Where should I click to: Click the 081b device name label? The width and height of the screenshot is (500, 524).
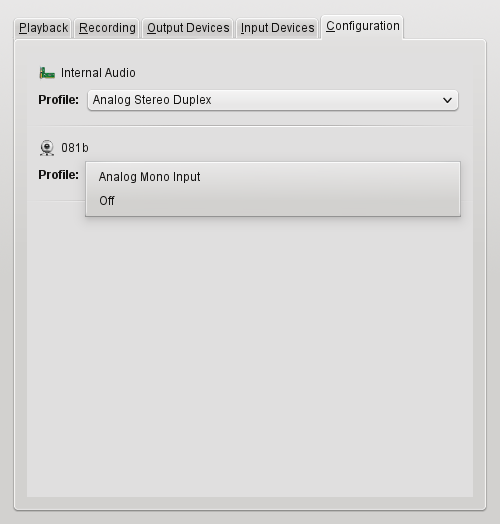pyautogui.click(x=75, y=148)
